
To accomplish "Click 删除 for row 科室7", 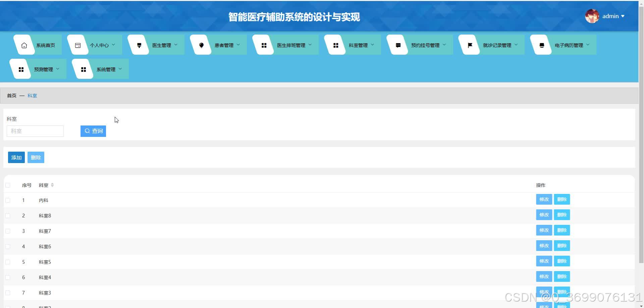I will coord(562,230).
